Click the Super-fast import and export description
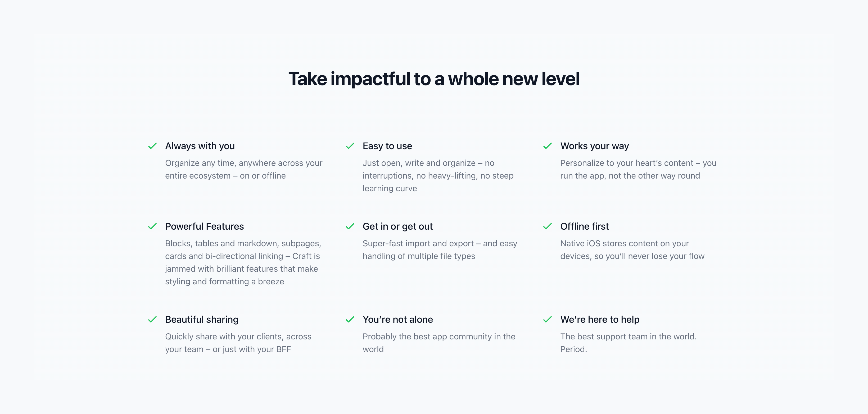Viewport: 868px width, 414px height. (439, 250)
